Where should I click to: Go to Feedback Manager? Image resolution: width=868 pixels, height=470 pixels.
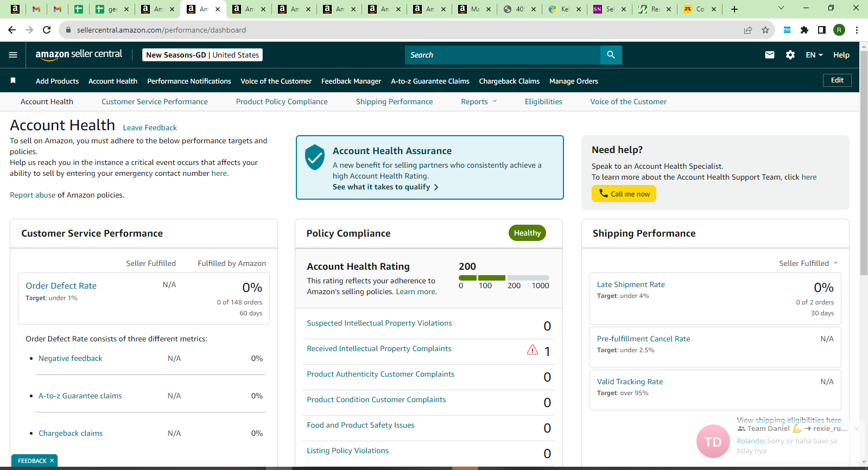click(351, 81)
